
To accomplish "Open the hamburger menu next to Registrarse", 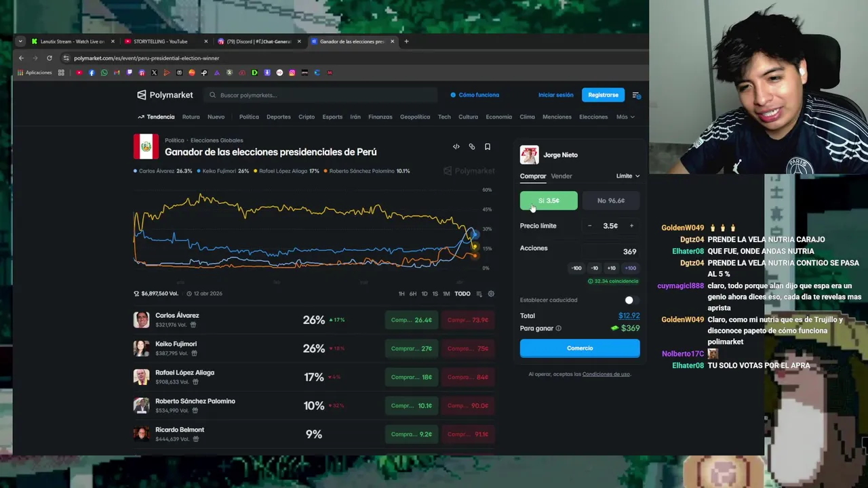I will click(x=636, y=95).
